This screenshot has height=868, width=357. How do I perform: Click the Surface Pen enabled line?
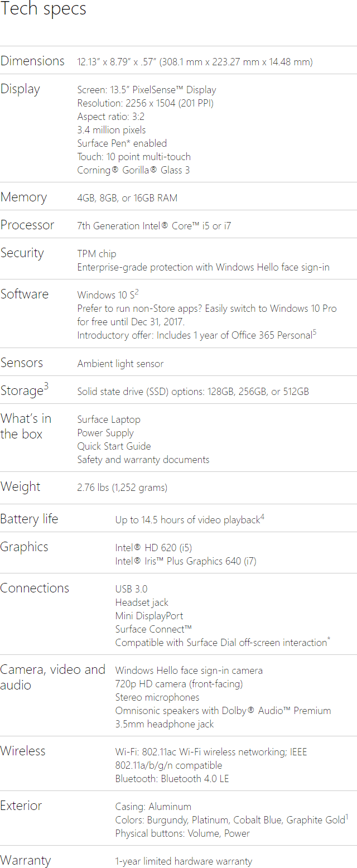pos(122,143)
